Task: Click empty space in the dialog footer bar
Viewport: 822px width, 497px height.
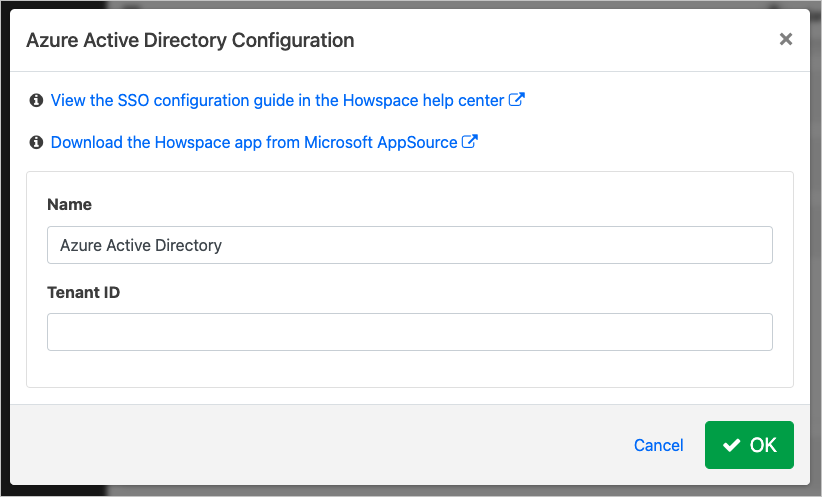Action: [x=300, y=446]
